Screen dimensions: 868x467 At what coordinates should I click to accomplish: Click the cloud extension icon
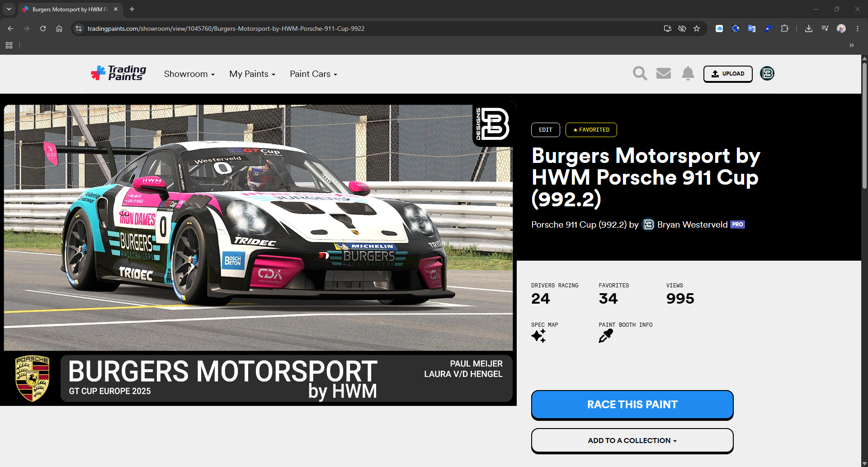719,29
